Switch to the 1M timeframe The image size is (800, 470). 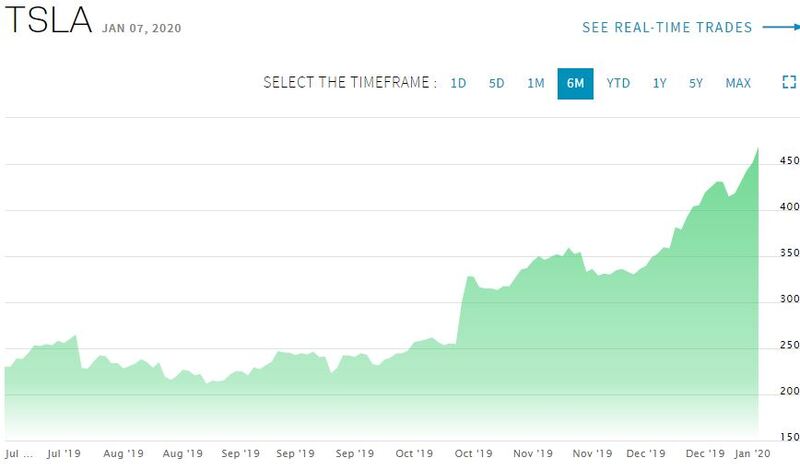[x=536, y=83]
